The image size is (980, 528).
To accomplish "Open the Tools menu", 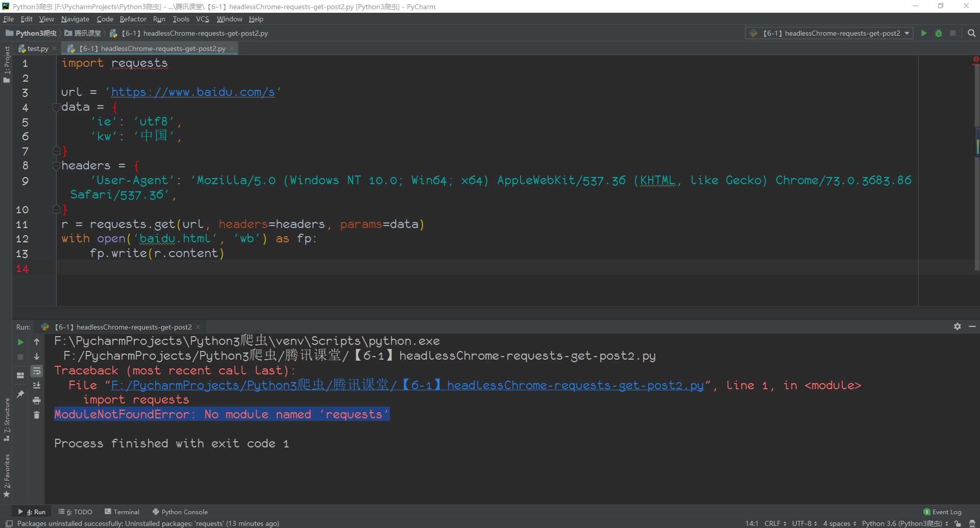I will pyautogui.click(x=181, y=19).
